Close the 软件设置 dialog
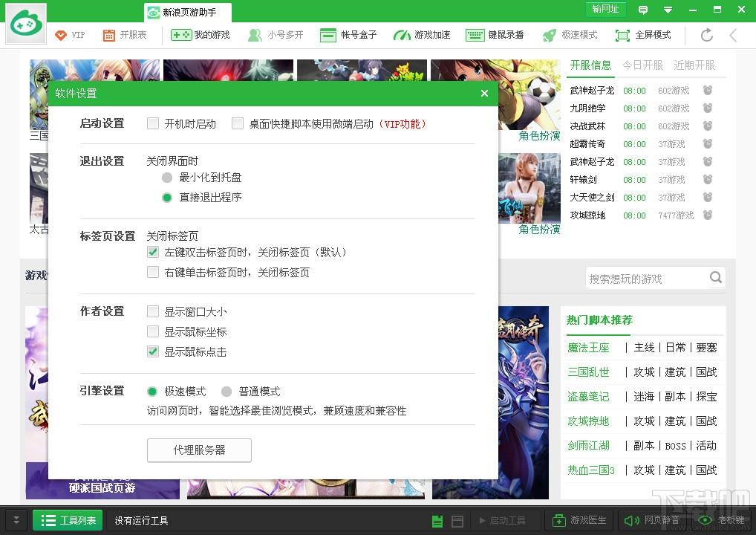 click(x=484, y=93)
